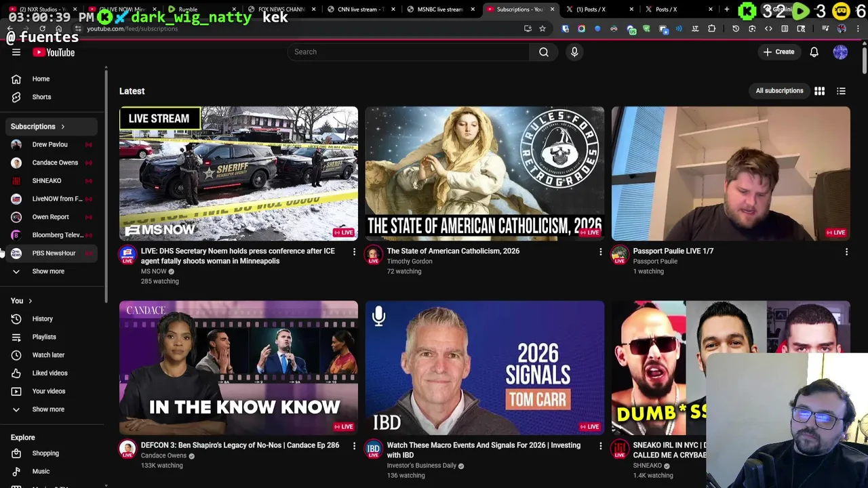Open MS NOW channel name link

[x=153, y=271]
